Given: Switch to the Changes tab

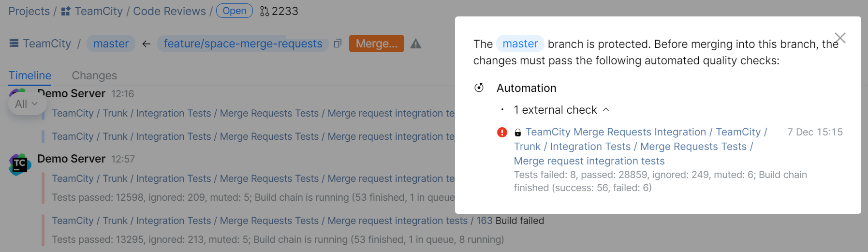Looking at the screenshot, I should click(x=94, y=75).
